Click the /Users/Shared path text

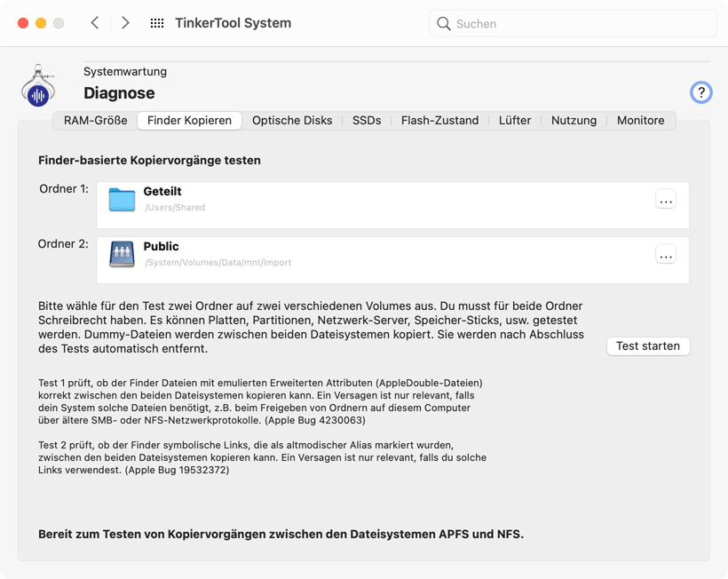click(x=175, y=208)
